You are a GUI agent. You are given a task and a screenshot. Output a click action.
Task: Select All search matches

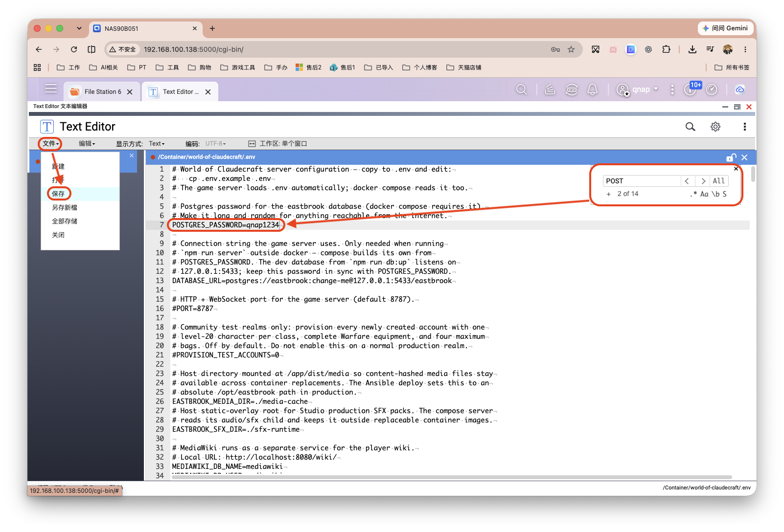(x=719, y=181)
